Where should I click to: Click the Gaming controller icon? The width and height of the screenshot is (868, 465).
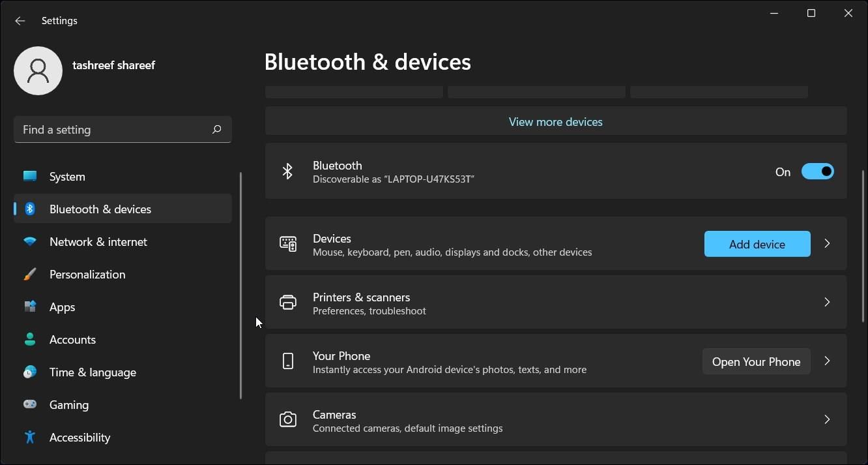(30, 404)
